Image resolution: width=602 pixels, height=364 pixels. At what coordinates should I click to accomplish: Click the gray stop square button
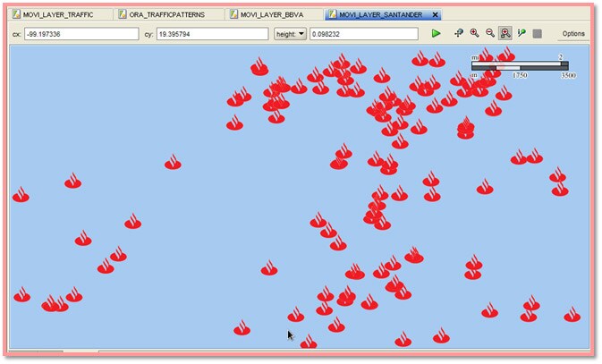pyautogui.click(x=538, y=34)
